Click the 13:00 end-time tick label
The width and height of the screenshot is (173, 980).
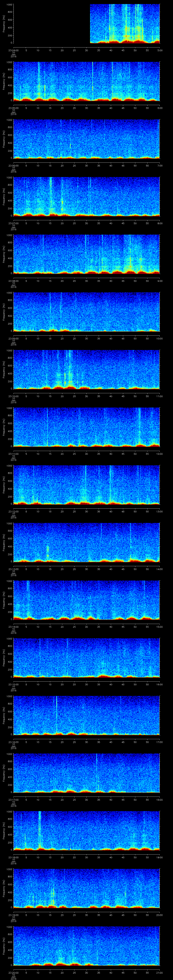click(160, 511)
